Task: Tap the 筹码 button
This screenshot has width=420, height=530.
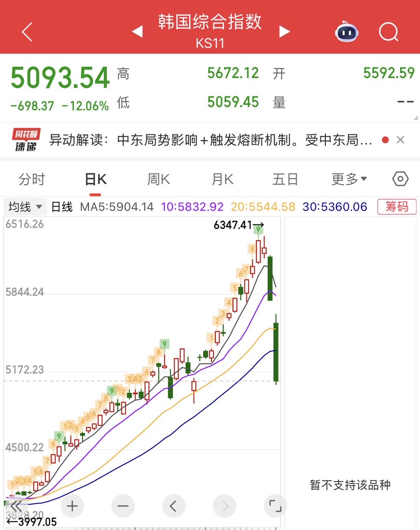Action: (x=396, y=206)
